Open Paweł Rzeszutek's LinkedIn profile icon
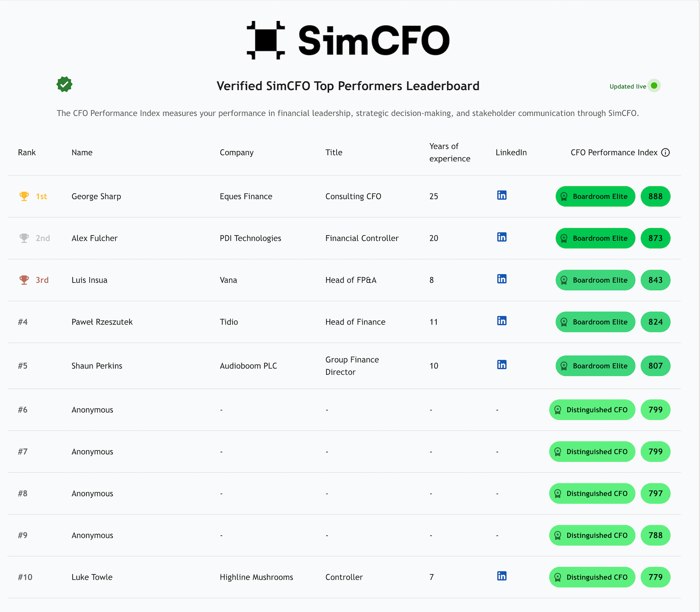 coord(502,321)
